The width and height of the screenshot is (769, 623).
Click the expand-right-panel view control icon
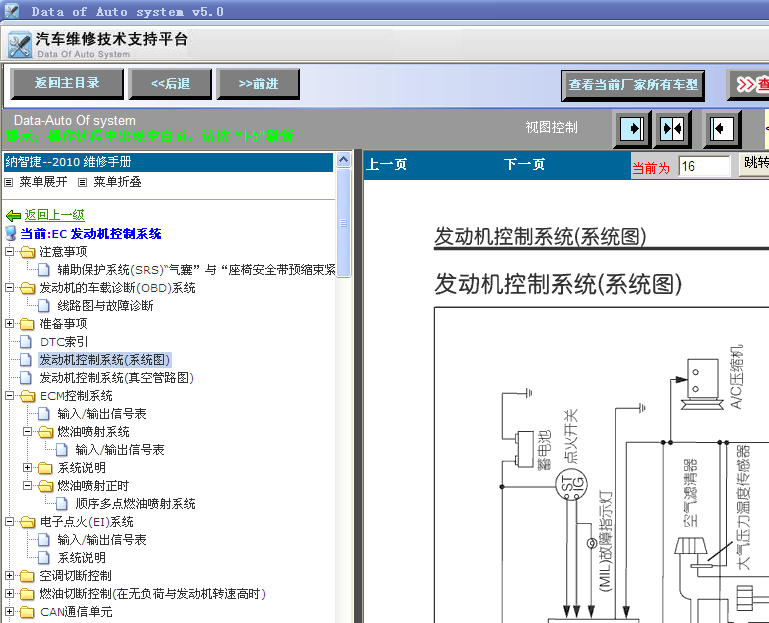[632, 129]
